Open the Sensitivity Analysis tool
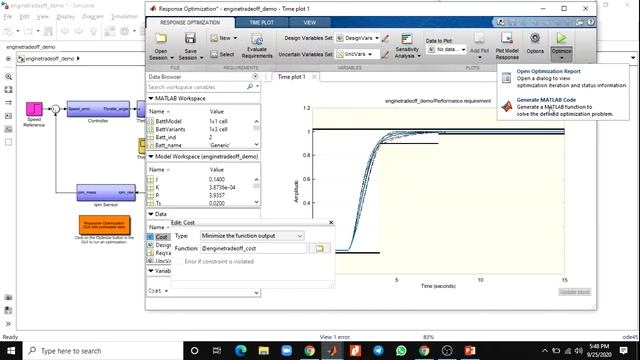This screenshot has height=360, width=640. coord(407,45)
